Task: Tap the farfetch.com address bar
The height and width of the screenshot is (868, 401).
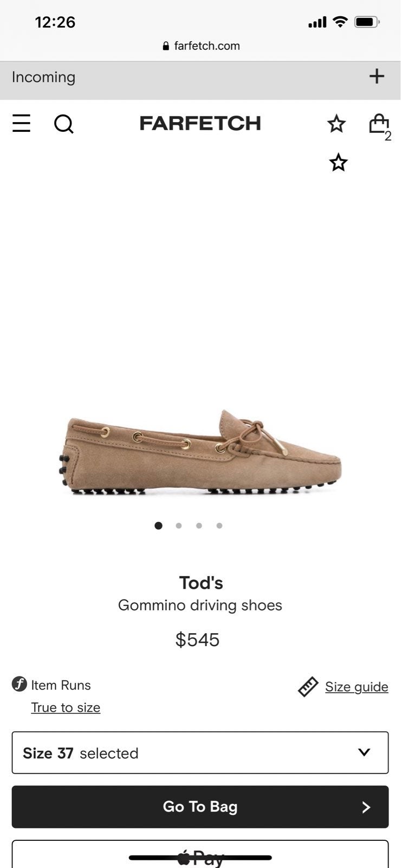Action: [200, 46]
